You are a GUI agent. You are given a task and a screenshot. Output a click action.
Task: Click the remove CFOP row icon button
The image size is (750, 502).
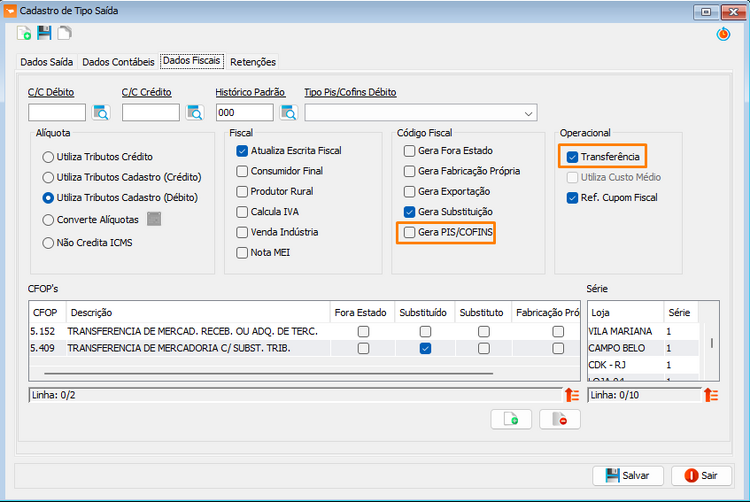(x=560, y=419)
